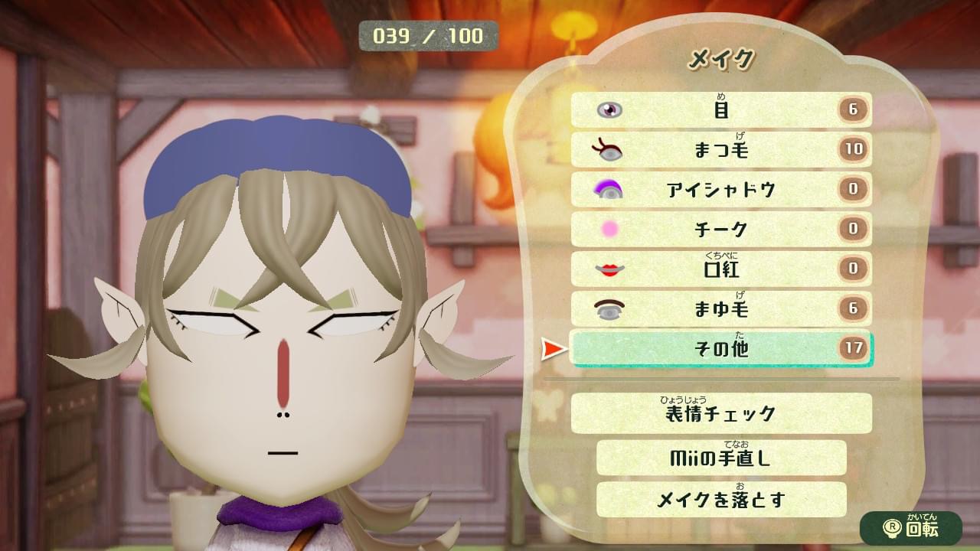Click the red selection arrow cursor
980x551 pixels.
click(553, 350)
